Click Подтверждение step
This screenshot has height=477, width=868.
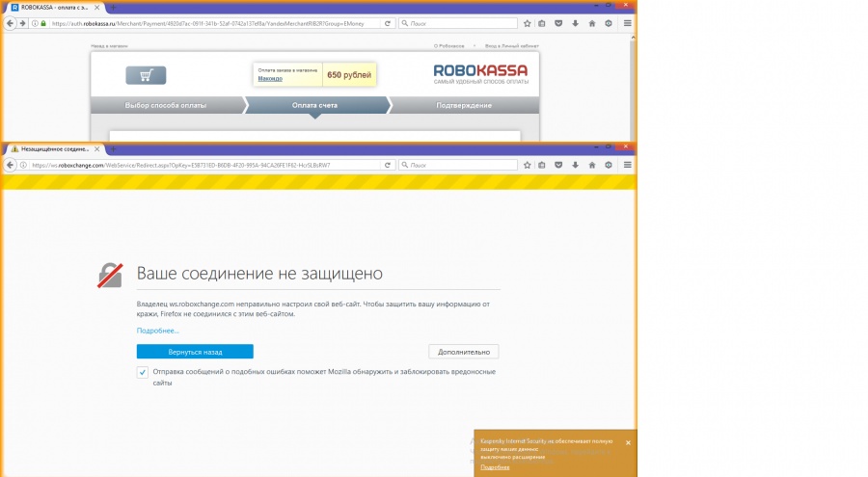464,105
